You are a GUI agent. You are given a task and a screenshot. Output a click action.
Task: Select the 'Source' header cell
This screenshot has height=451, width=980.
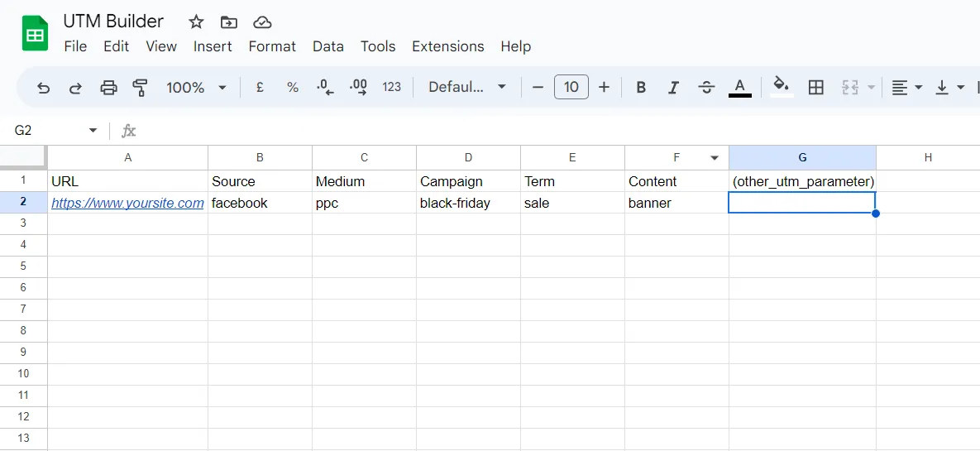[260, 181]
